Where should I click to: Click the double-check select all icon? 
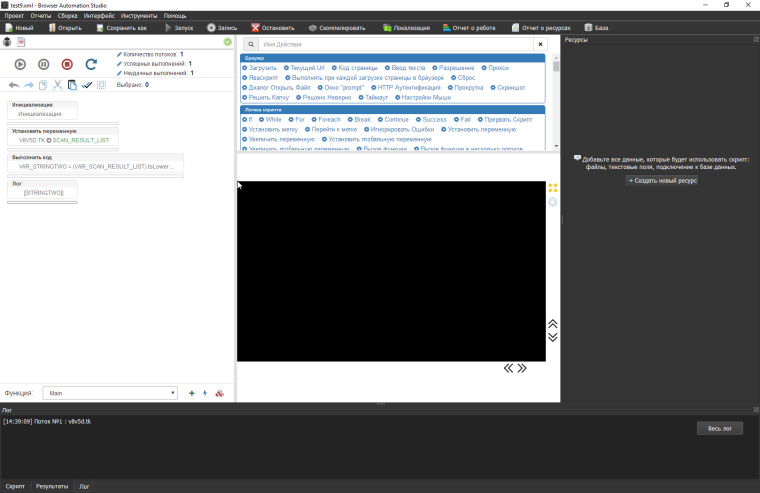click(x=87, y=85)
